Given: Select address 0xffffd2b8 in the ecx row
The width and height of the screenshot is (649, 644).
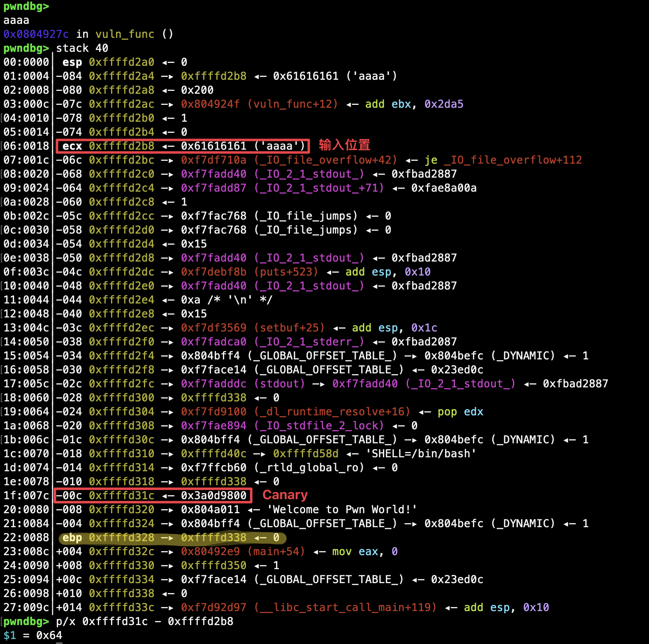Looking at the screenshot, I should click(122, 146).
